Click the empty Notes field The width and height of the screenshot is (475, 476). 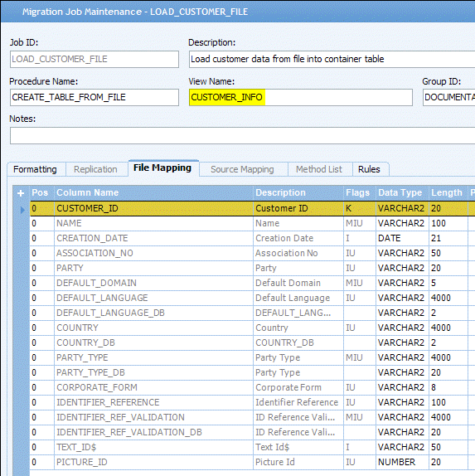[x=242, y=135]
